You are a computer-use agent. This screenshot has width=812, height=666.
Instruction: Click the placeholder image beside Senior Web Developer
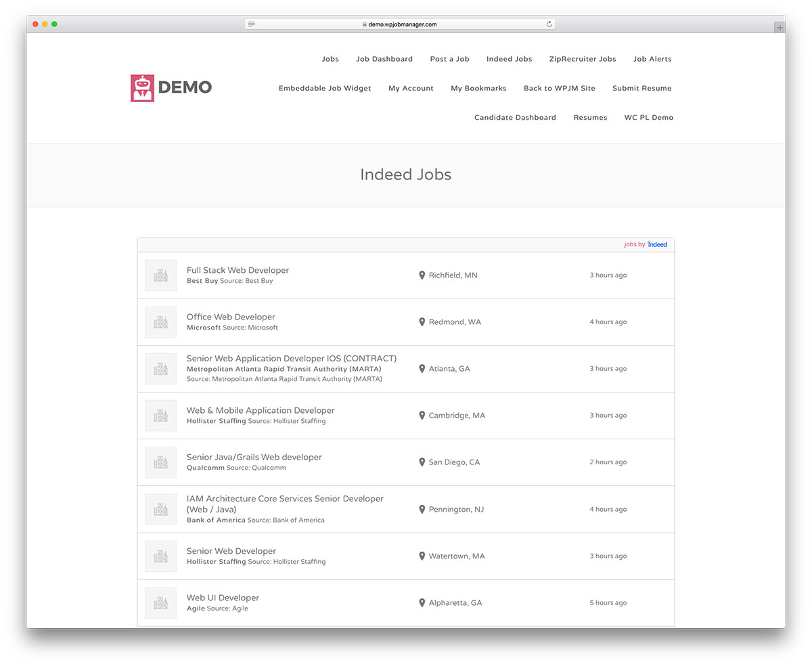click(x=160, y=556)
